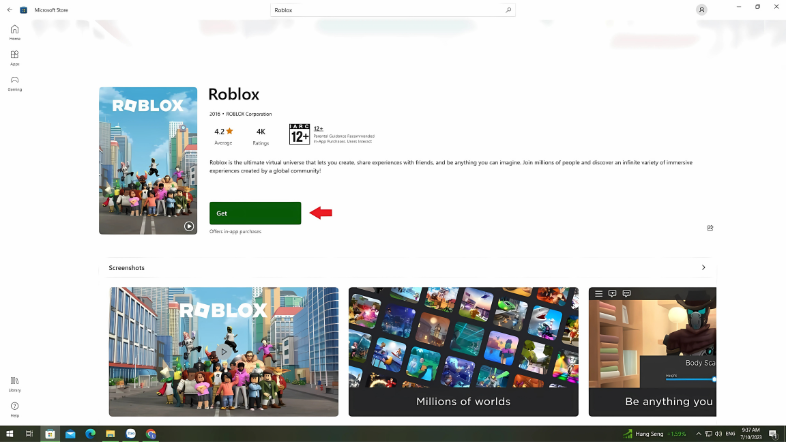Viewport: 786px width, 442px height.
Task: Go to Home in the sidebar
Action: coord(15,31)
